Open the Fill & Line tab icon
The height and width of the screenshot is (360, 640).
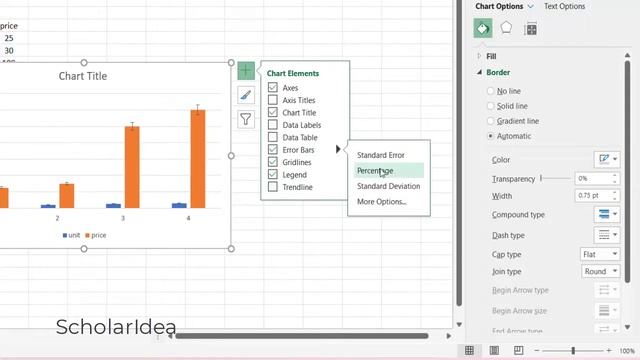click(483, 28)
